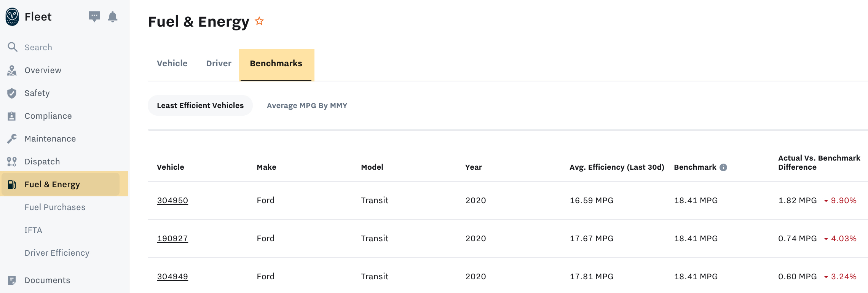This screenshot has height=293, width=868.
Task: Click the Safety shield icon
Action: point(12,93)
